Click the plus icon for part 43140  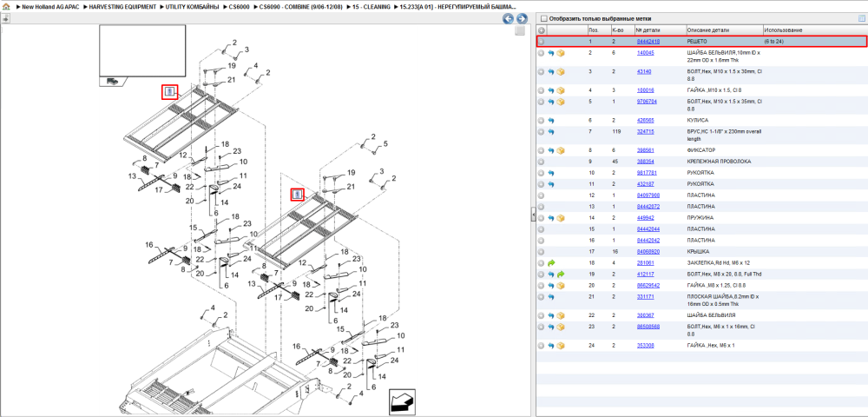[542, 72]
